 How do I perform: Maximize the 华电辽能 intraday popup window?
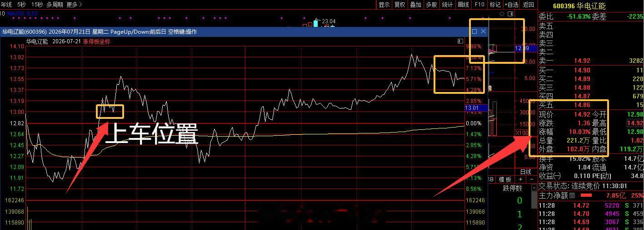tap(474, 31)
